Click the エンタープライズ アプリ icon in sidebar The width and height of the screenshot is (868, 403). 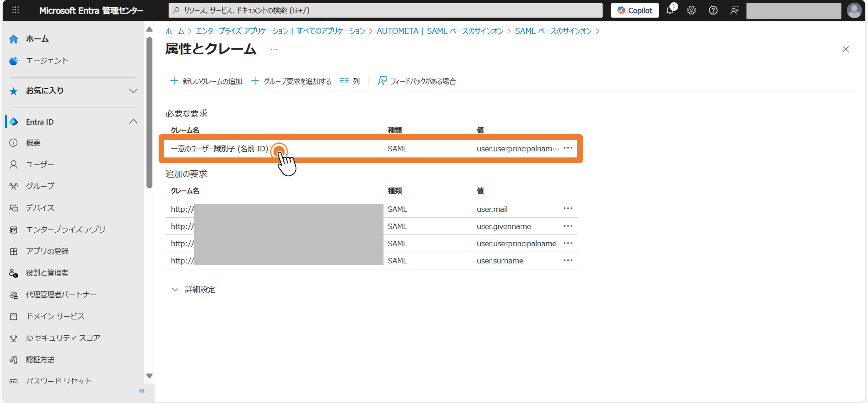point(13,229)
